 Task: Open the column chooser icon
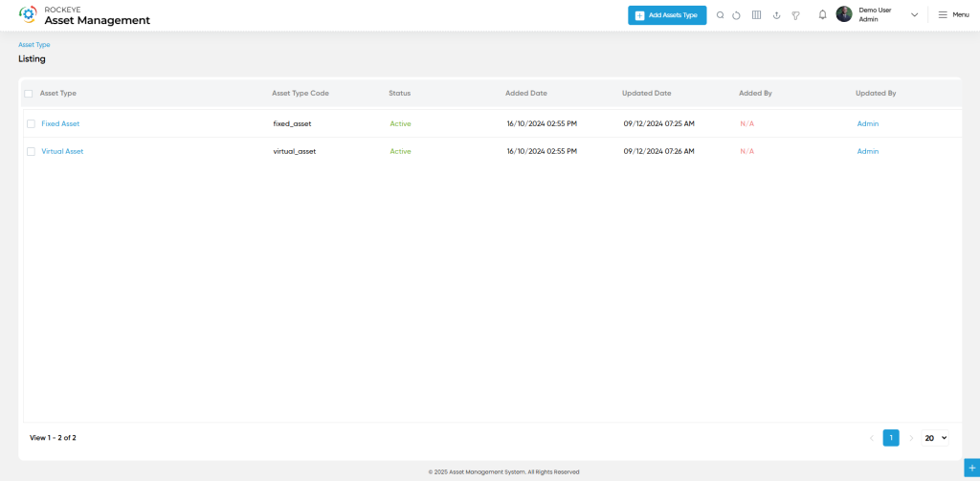click(756, 15)
